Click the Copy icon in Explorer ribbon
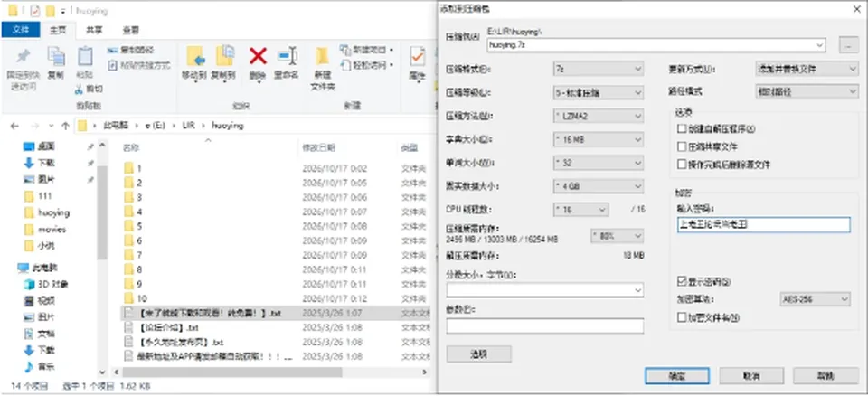Screen dimensions: 868x396 point(55,56)
